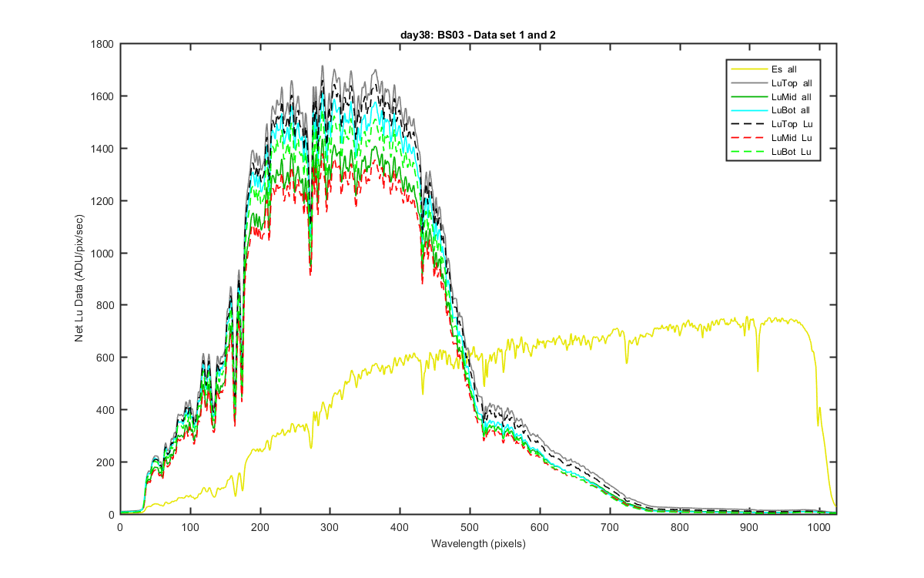
Task: Click the x-axis tick label '100'
Action: (x=190, y=526)
